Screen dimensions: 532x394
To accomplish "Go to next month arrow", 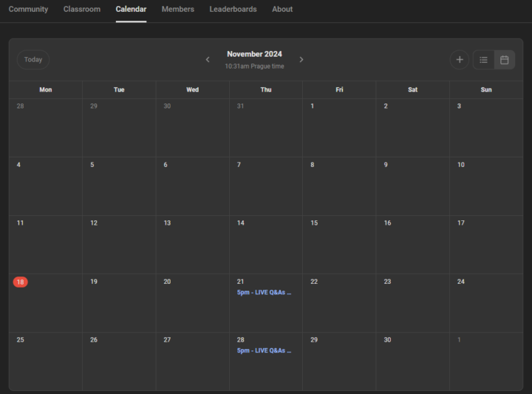I will coord(301,60).
